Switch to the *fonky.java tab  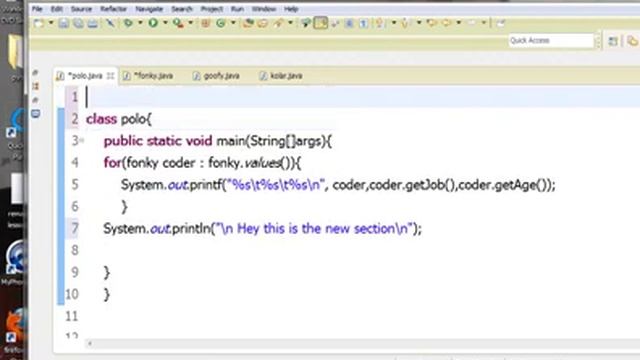149,76
